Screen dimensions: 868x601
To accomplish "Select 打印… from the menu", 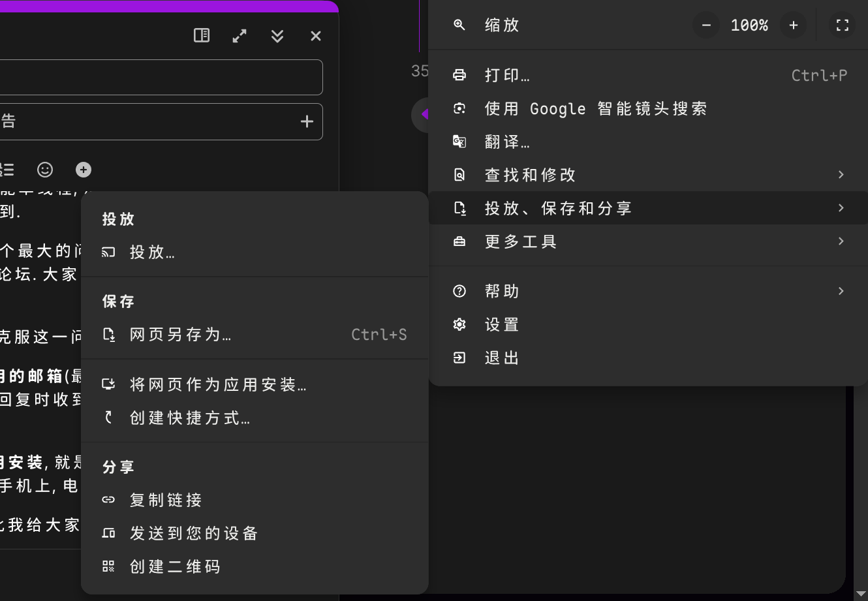I will pyautogui.click(x=507, y=75).
